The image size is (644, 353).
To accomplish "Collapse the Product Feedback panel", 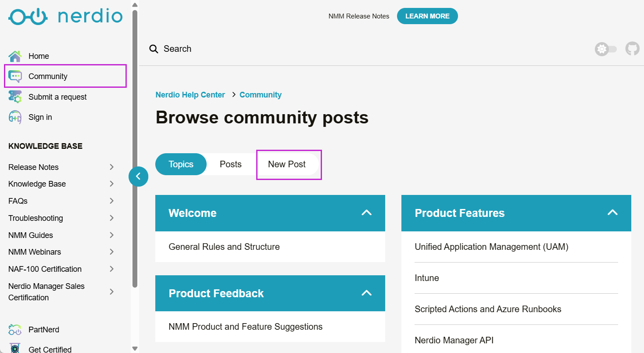I will pos(366,293).
